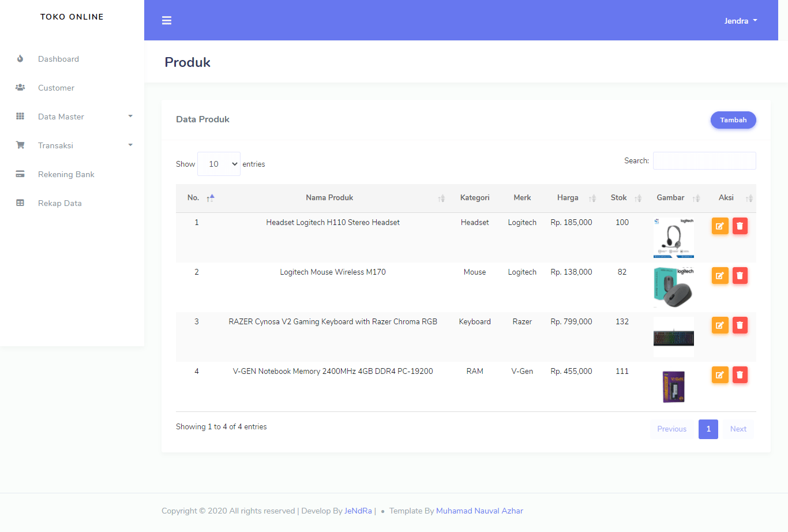Select the 'Logitech Mouse Wireless M170' cell
The width and height of the screenshot is (788, 532).
[x=333, y=272]
